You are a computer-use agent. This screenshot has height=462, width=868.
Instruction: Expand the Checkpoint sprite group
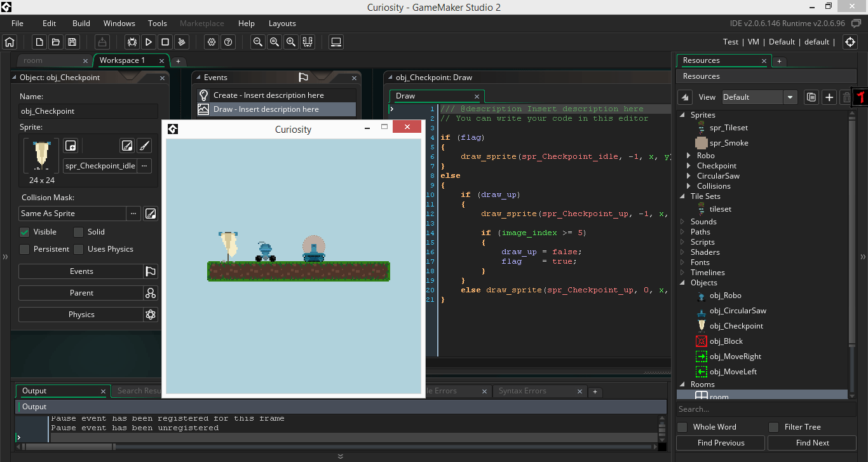coord(689,166)
